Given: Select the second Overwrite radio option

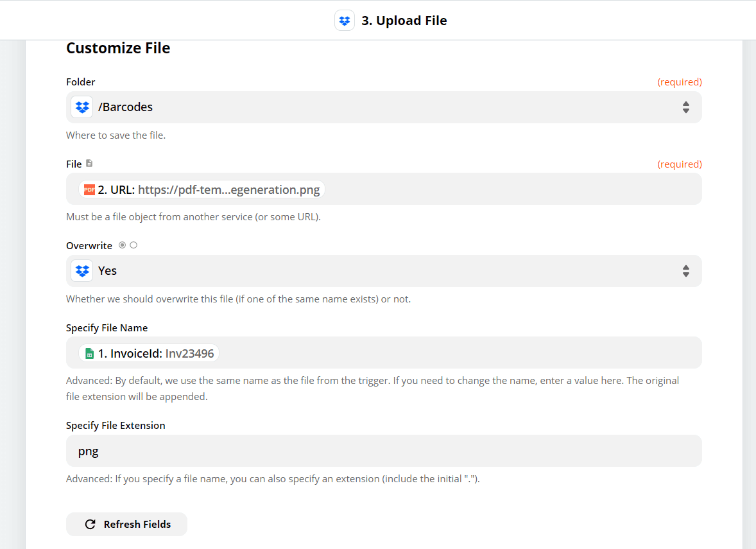Looking at the screenshot, I should click(133, 245).
